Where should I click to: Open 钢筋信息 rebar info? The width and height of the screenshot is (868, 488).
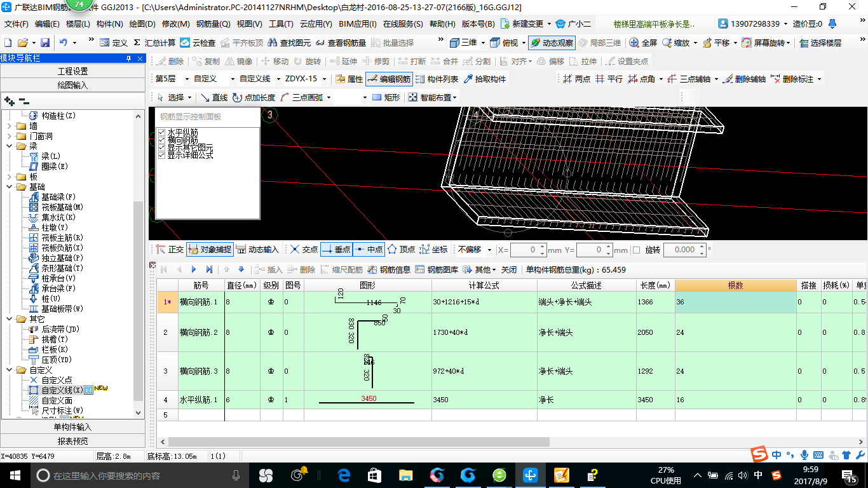(x=389, y=269)
